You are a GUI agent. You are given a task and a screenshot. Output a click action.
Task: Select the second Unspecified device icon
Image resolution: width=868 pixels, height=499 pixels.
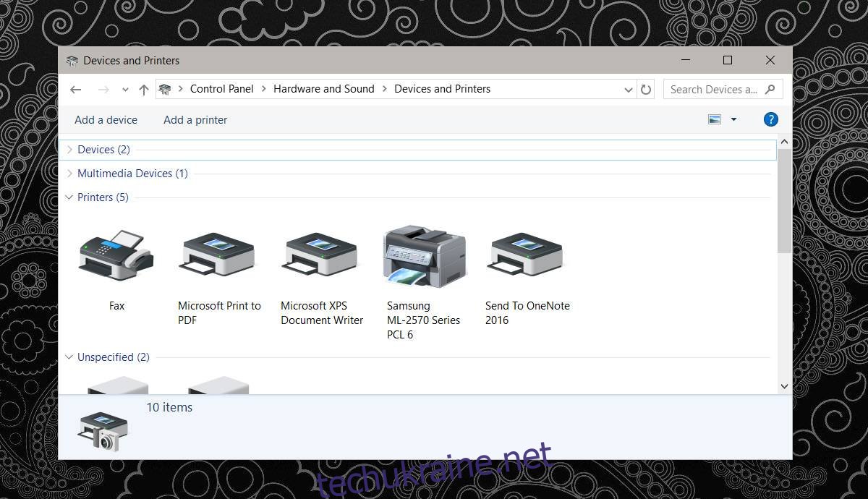pyautogui.click(x=218, y=385)
